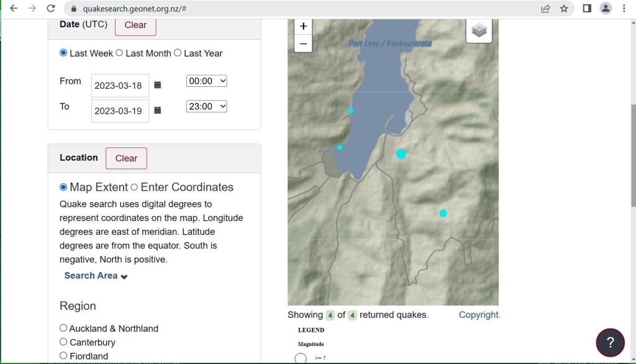This screenshot has height=364, width=636.
Task: Select the Canterbury region
Action: 63,342
